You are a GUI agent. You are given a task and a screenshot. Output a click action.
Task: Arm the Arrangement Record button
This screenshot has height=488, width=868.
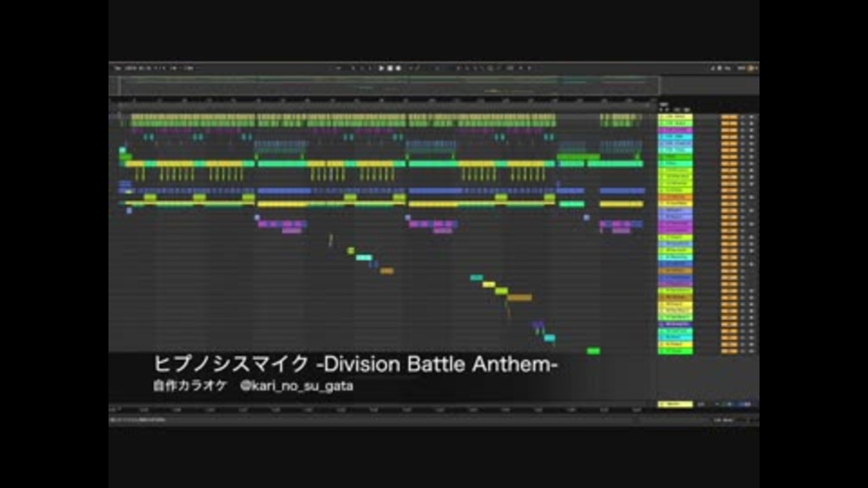pos(399,68)
